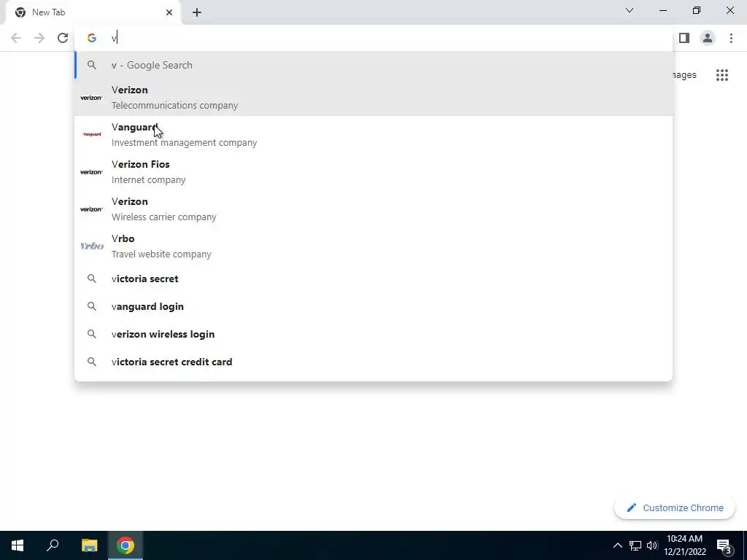Select Verizon Telecommunications company suggestion
Screen dimensions: 747x560
(373, 97)
